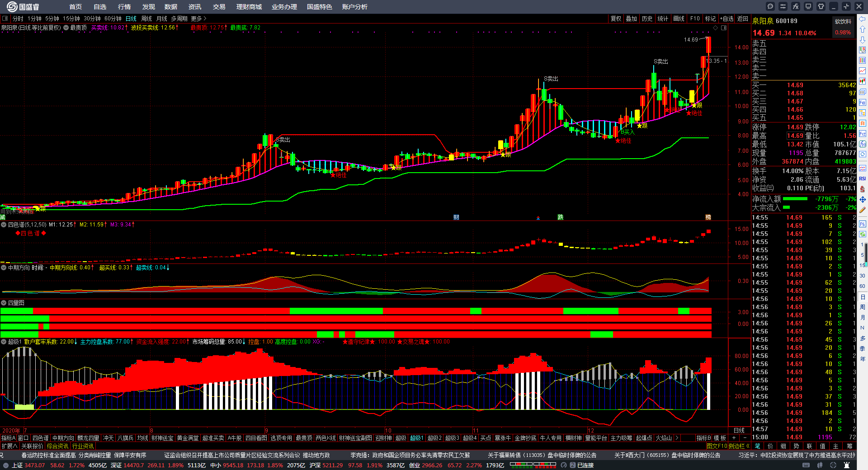868x470 pixels.
Task: Select the pencil drawing icon in sidebar
Action: tap(863, 210)
